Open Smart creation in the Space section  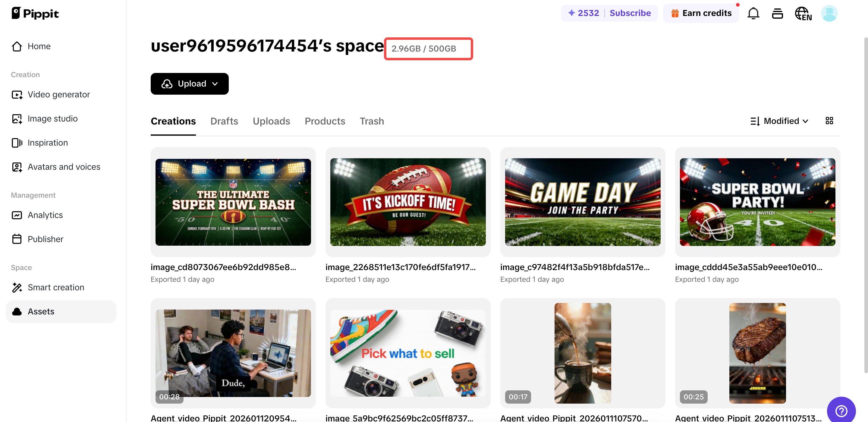(x=55, y=287)
